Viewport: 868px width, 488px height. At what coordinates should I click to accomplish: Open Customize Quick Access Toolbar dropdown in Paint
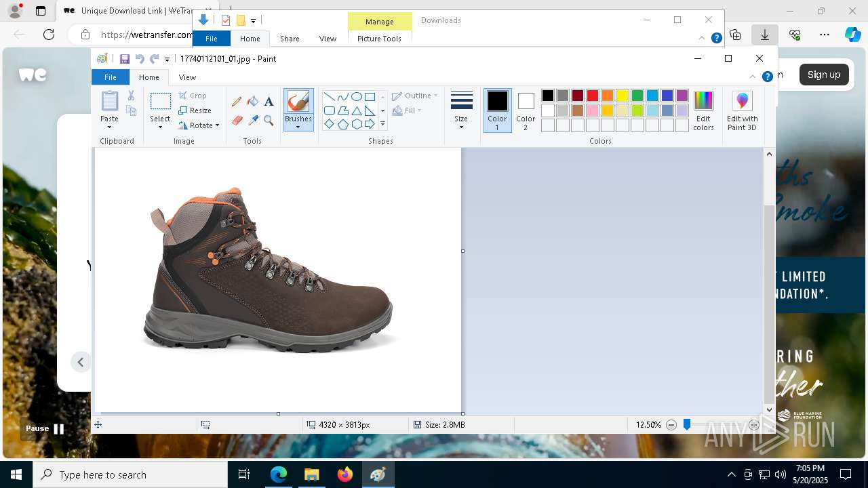point(167,60)
